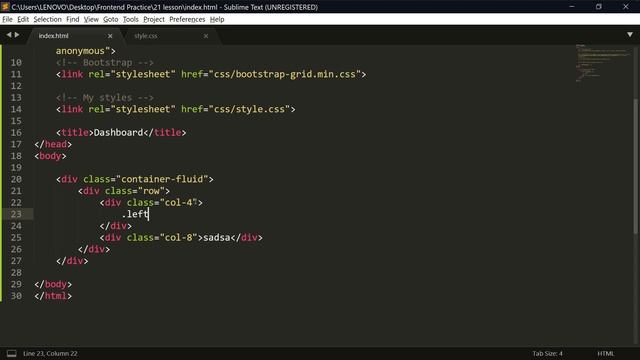Click the css/bootstrap-grid.min.css href

tap(284, 74)
